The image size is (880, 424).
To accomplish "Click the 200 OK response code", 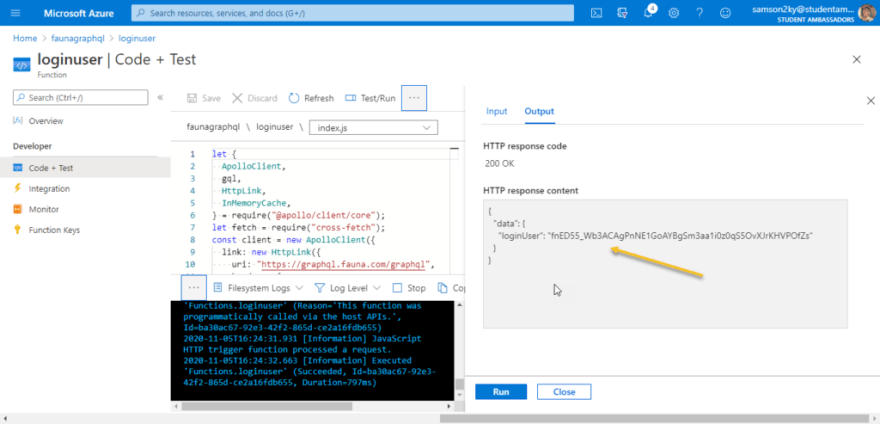I will [499, 164].
